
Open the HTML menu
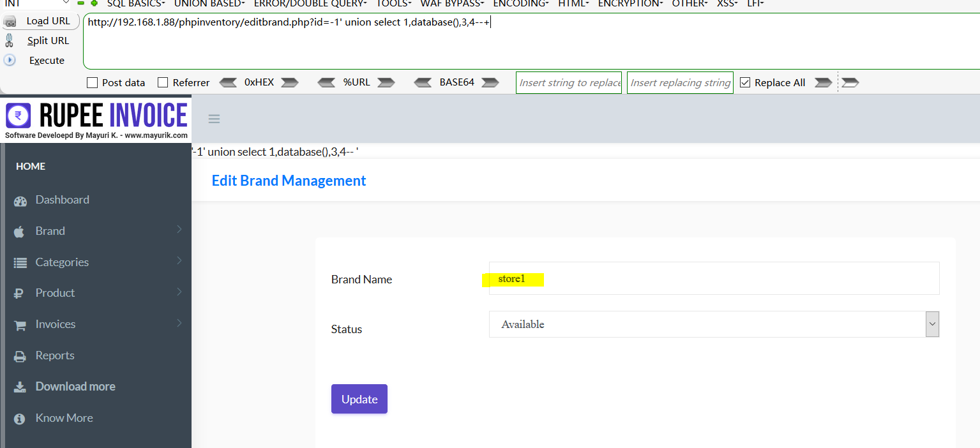coord(573,3)
